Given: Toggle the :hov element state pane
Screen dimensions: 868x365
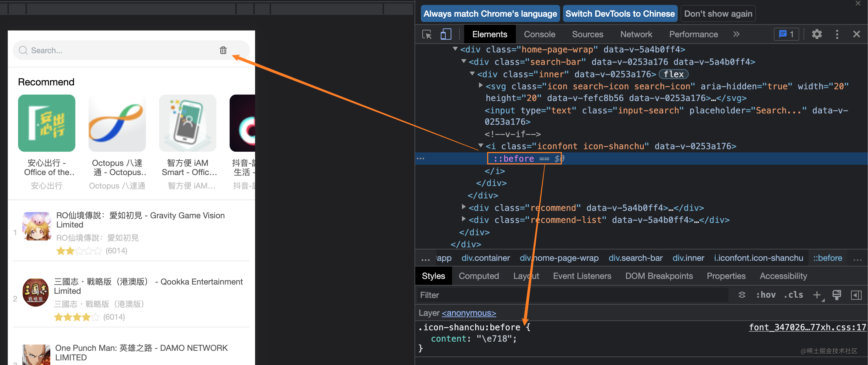Looking at the screenshot, I should 766,294.
